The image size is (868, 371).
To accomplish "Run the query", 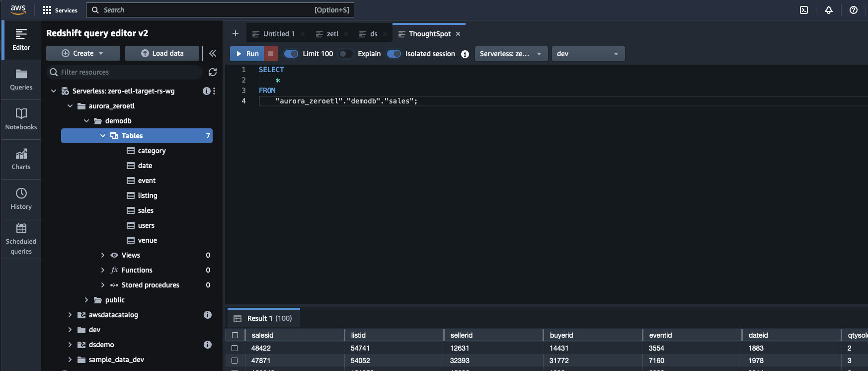I will pos(247,54).
